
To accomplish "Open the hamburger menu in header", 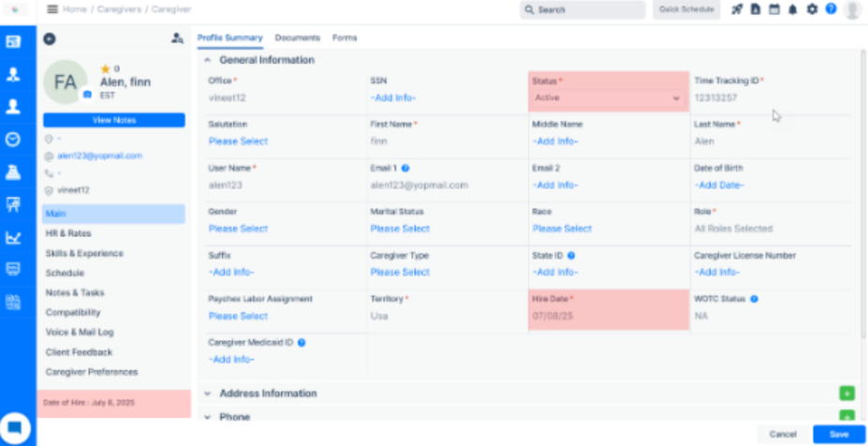I will tap(51, 9).
